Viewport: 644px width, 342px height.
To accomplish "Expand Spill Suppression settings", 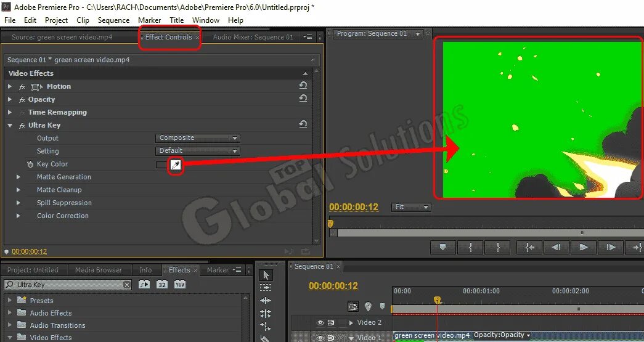I will [x=18, y=203].
